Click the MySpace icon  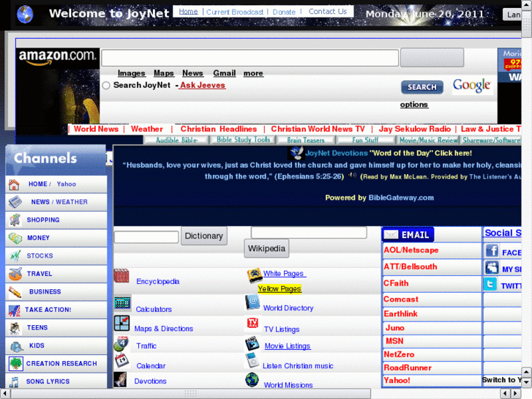(492, 267)
